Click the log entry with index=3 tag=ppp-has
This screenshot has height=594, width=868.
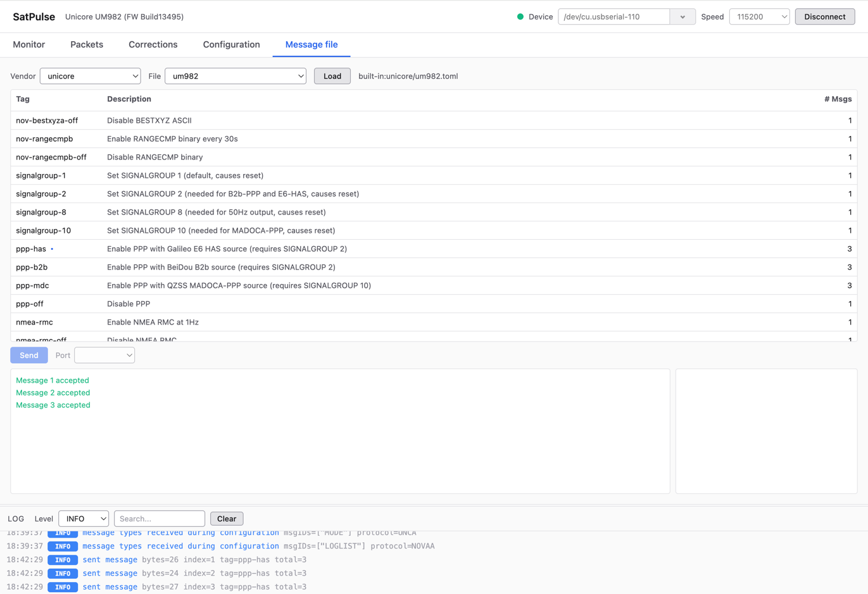tap(156, 587)
